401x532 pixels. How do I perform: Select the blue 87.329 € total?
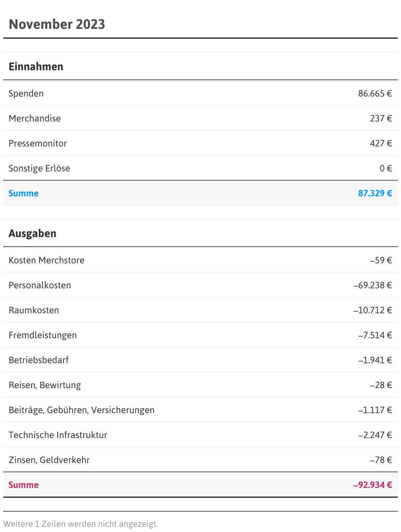pyautogui.click(x=375, y=193)
